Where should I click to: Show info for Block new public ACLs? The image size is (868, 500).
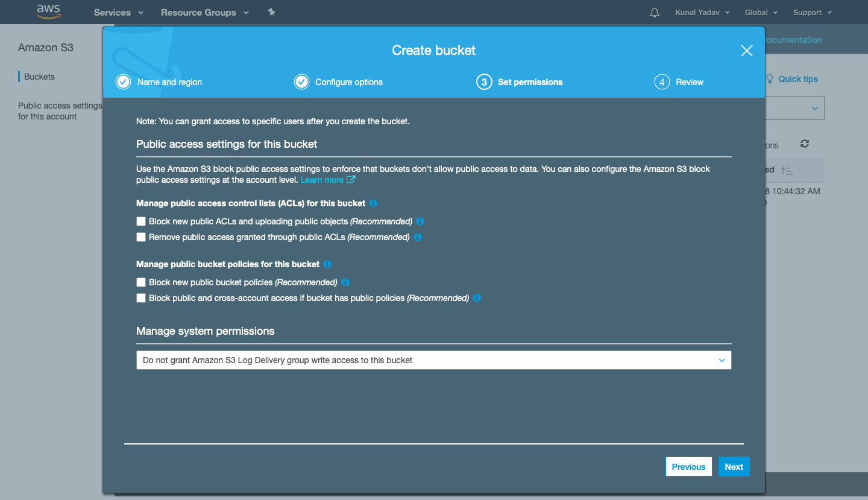pyautogui.click(x=420, y=221)
